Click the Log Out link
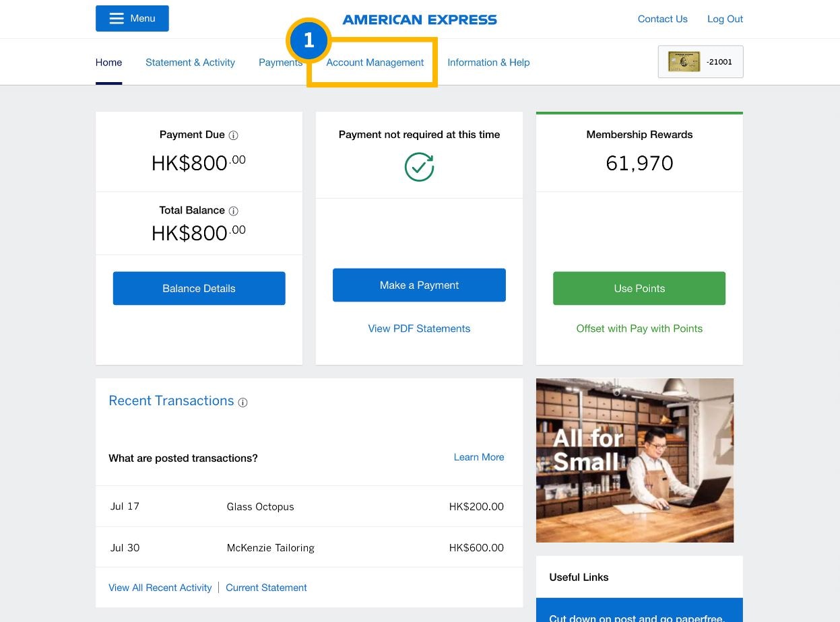The height and width of the screenshot is (622, 840). point(725,19)
